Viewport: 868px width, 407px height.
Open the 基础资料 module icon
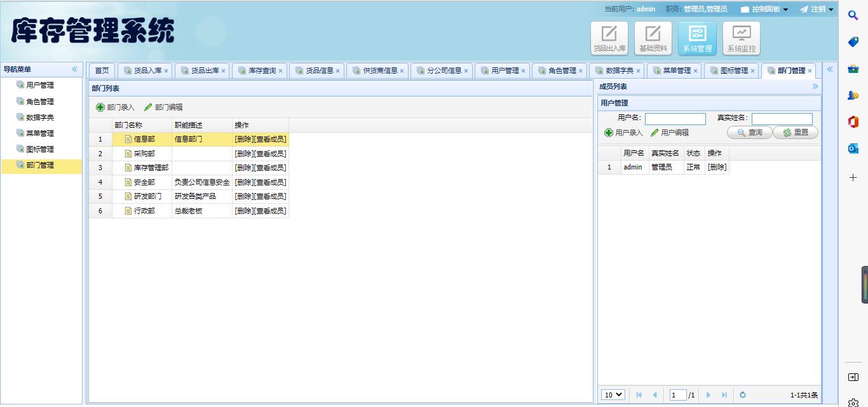tap(653, 38)
